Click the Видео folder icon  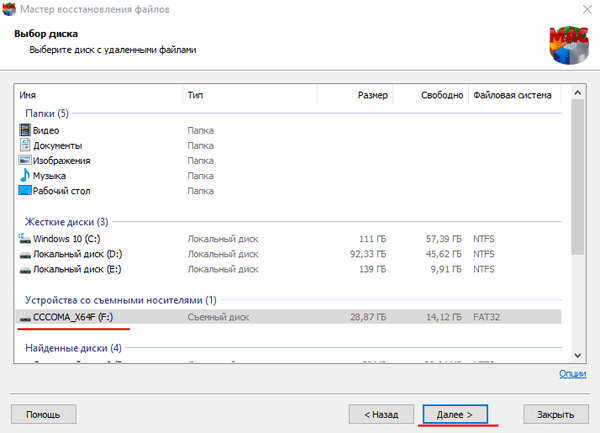pyautogui.click(x=25, y=130)
